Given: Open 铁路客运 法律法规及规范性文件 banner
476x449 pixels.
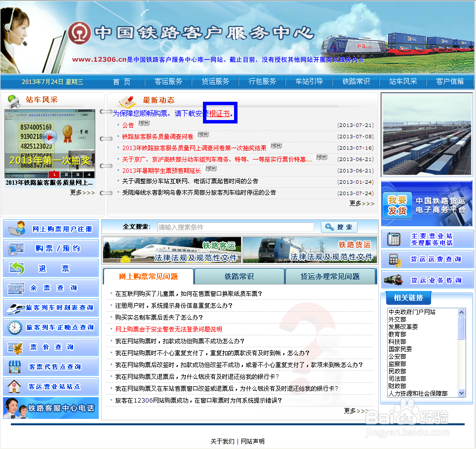Looking at the screenshot, I should (x=172, y=250).
